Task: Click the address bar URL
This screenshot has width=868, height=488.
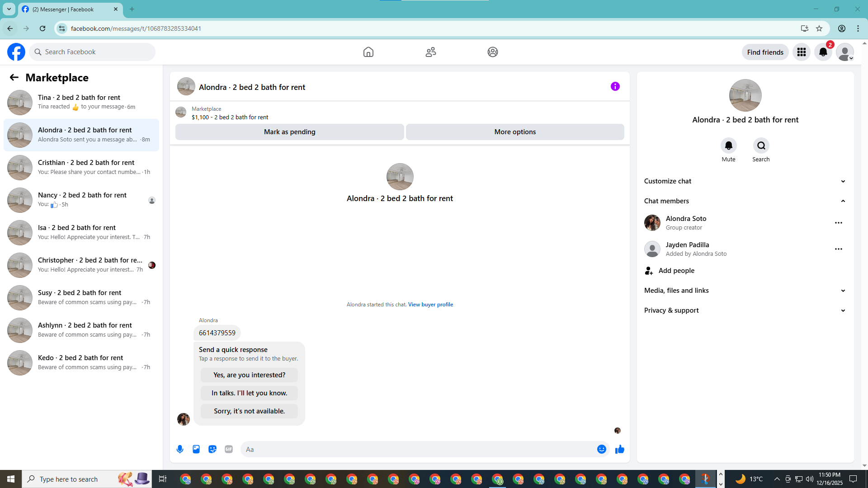Action: (136, 28)
